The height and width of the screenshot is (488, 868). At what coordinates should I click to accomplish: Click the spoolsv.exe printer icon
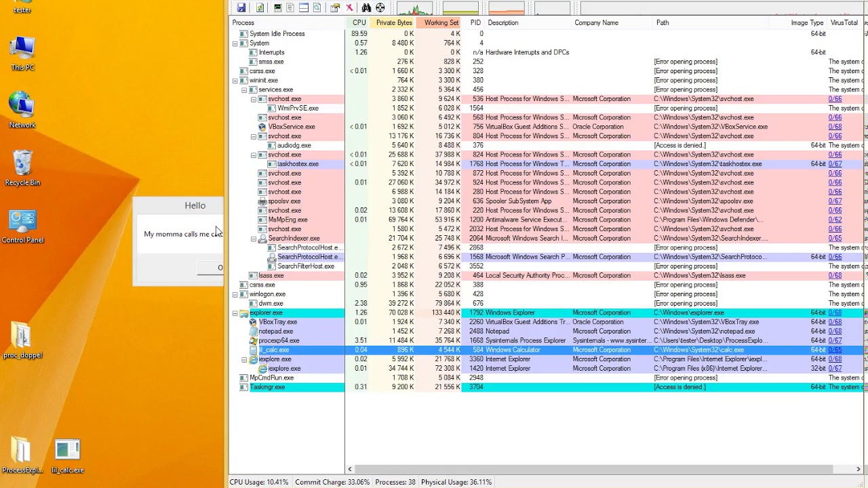point(262,201)
